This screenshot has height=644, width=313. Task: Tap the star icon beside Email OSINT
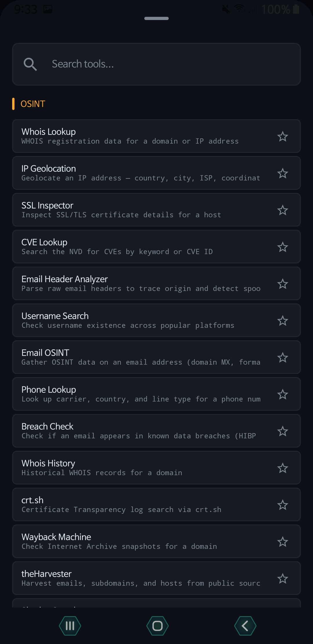[283, 357]
